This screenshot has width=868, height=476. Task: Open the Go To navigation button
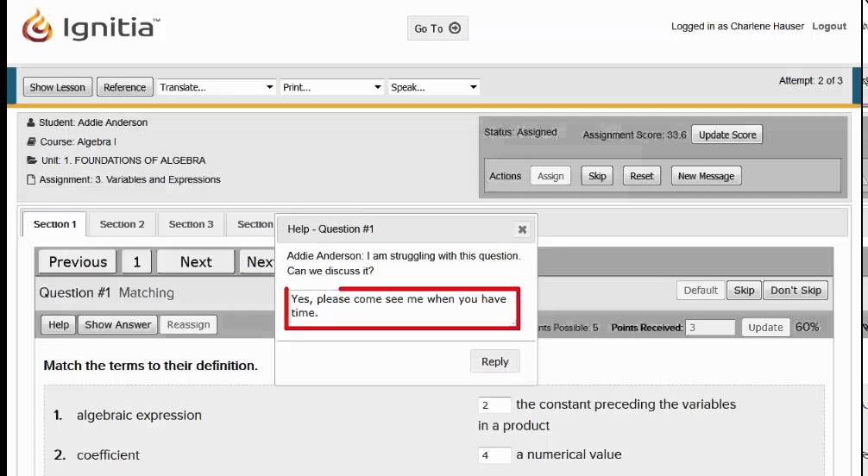coord(437,28)
